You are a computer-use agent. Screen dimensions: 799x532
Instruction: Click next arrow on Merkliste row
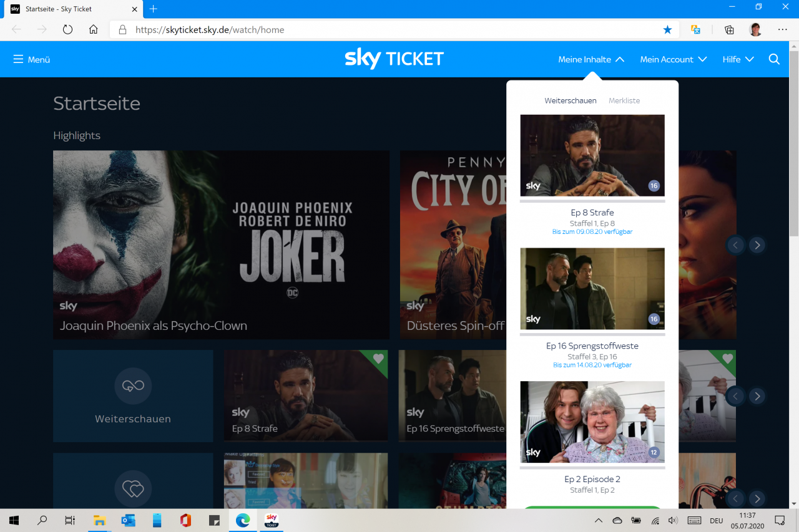[x=757, y=498]
